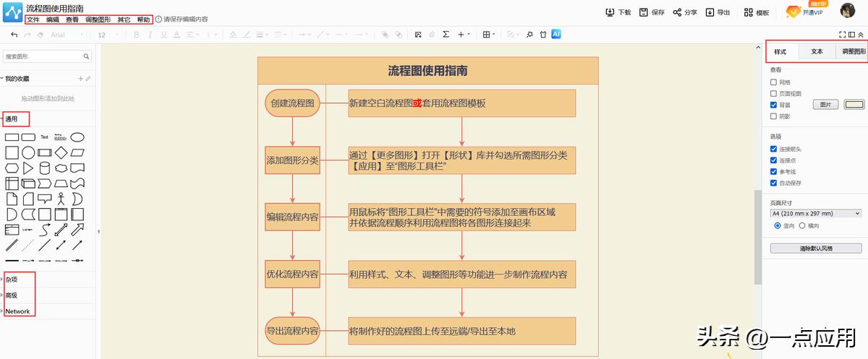The image size is (868, 359).
Task: Toggle italic text formatting
Action: pyautogui.click(x=150, y=34)
